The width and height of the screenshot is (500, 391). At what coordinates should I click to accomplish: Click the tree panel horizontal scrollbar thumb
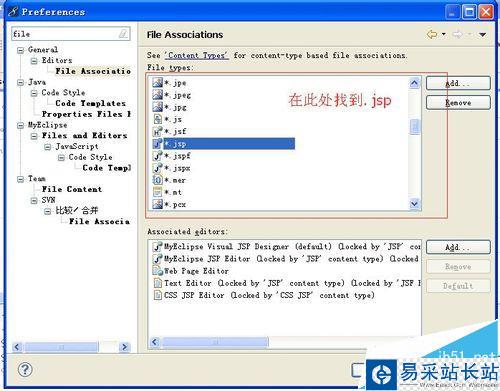tap(61, 347)
